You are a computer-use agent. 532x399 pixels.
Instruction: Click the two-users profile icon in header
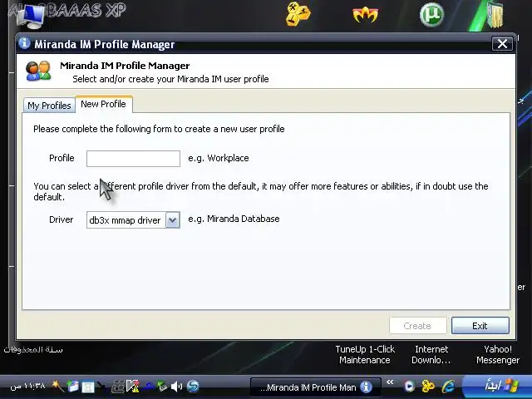(x=39, y=71)
